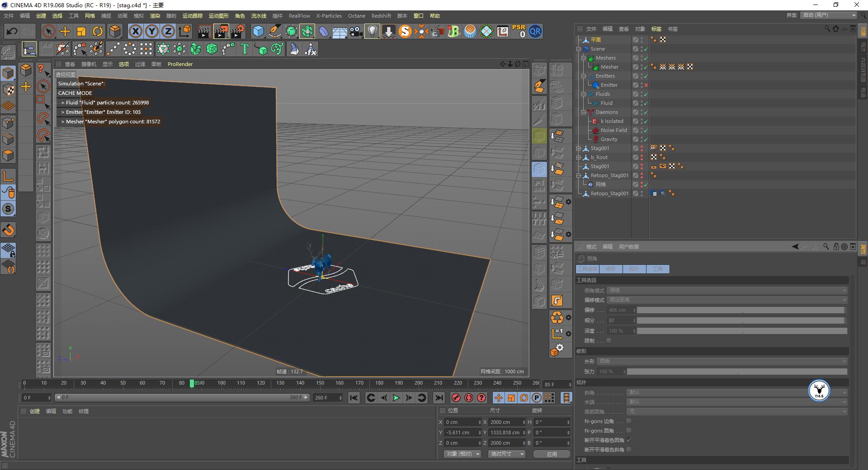Image resolution: width=868 pixels, height=470 pixels.
Task: Click the QR plugin icon
Action: pos(535,31)
